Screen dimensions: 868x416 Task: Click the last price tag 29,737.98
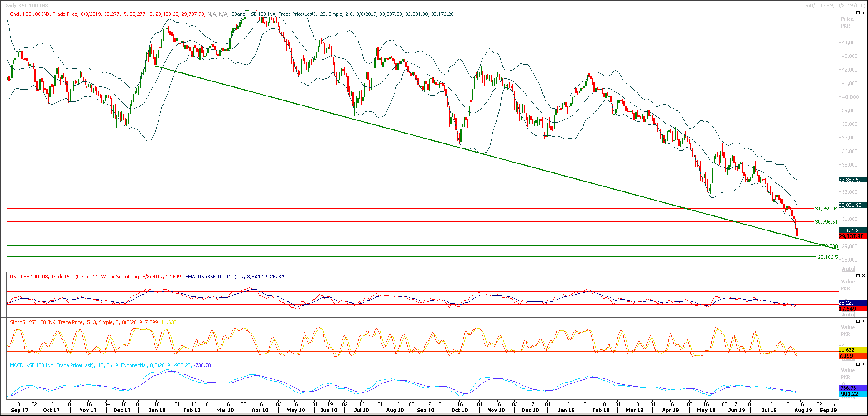coord(852,236)
